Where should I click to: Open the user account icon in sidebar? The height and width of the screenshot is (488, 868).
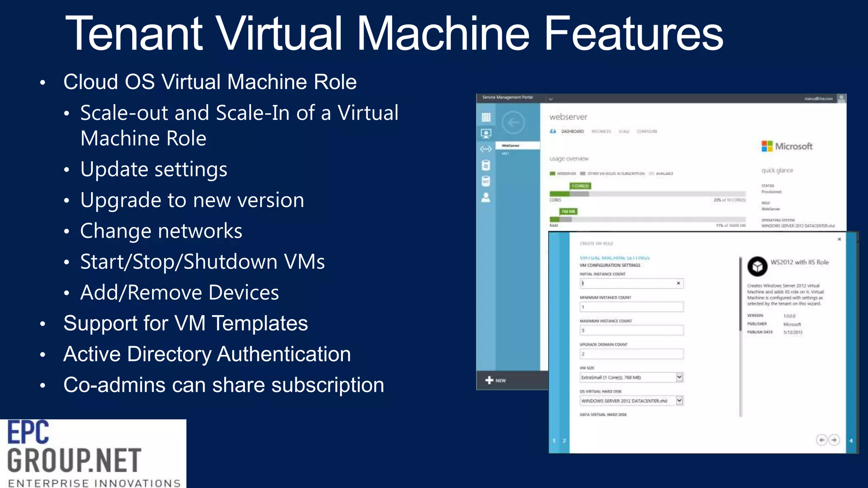pos(486,197)
